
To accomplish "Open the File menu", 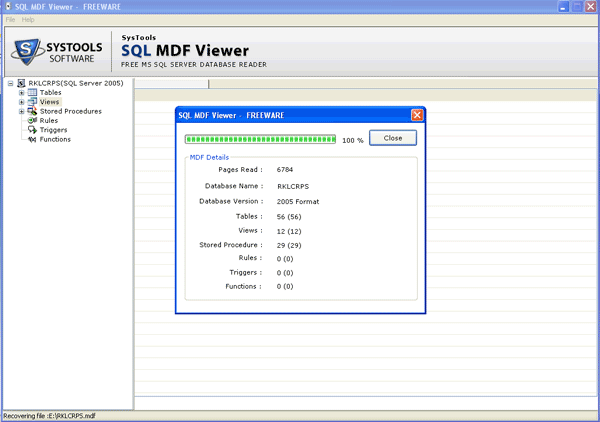I will coord(10,20).
